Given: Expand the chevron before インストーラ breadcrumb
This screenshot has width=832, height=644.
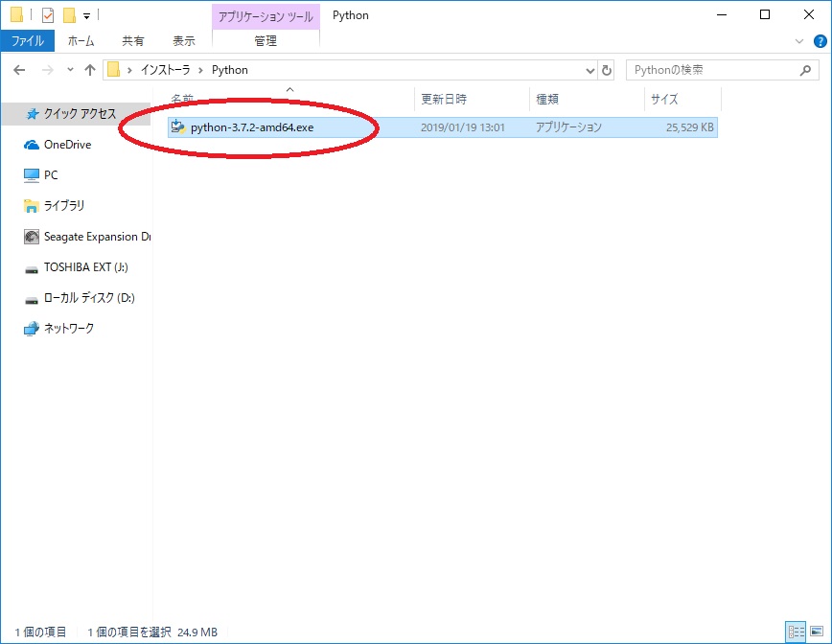Looking at the screenshot, I should pyautogui.click(x=129, y=71).
